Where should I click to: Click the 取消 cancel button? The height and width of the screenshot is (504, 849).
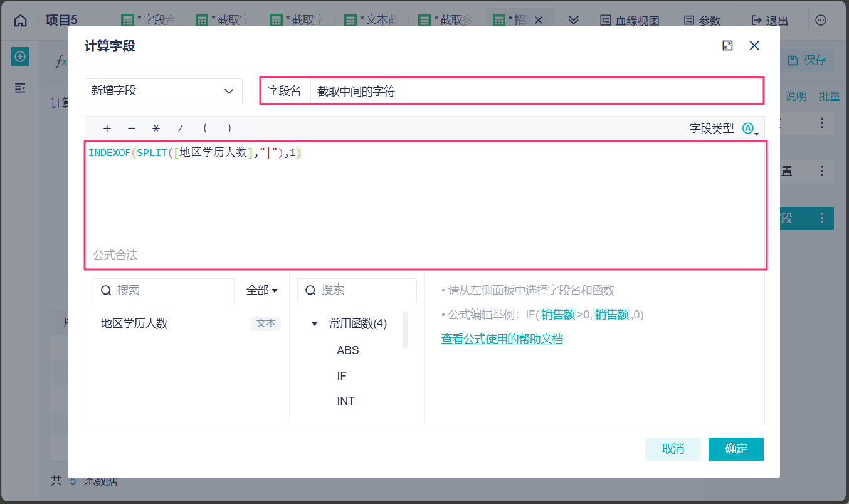tap(673, 449)
